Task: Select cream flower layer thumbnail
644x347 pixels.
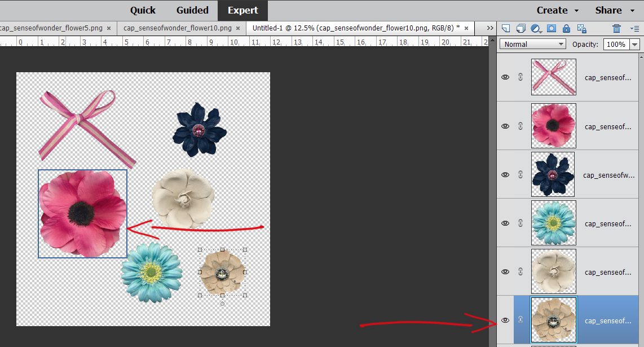Action: click(554, 271)
